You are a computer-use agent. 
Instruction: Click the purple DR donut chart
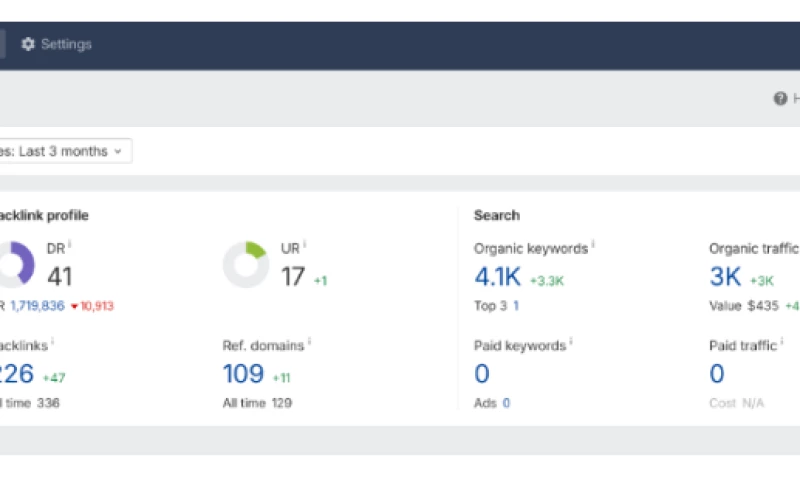point(16,264)
